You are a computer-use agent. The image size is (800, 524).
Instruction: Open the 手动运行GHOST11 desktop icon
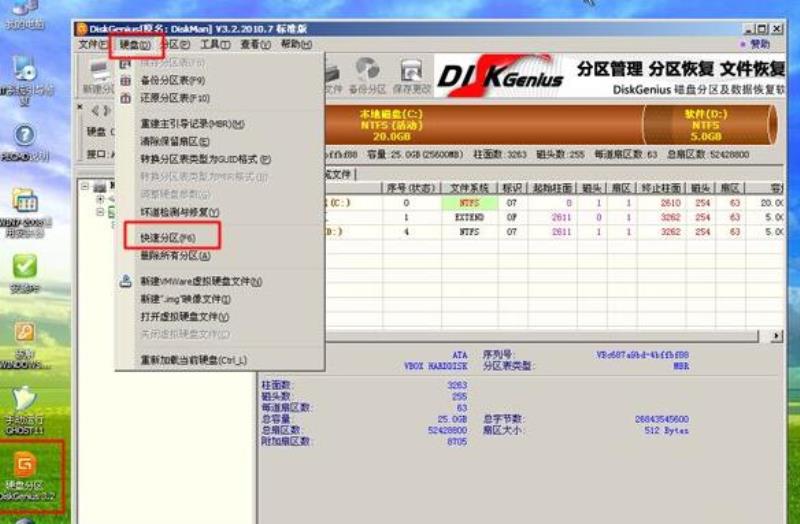tap(24, 410)
